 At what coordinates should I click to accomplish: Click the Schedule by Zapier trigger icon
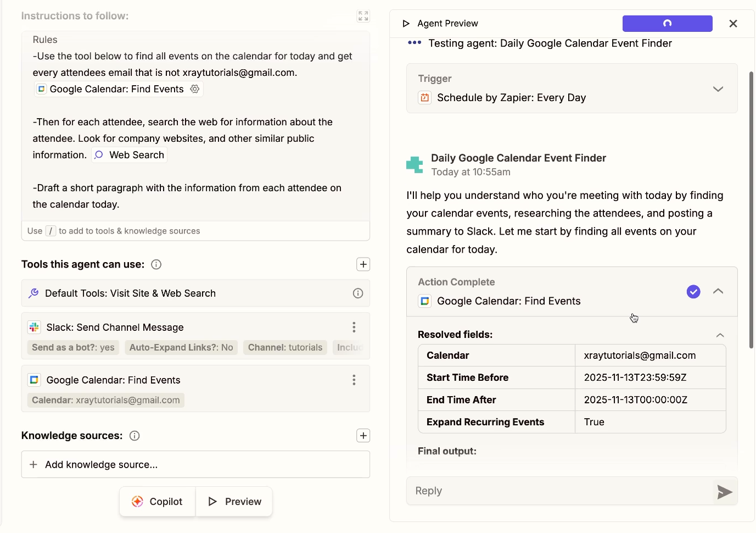[x=425, y=98]
